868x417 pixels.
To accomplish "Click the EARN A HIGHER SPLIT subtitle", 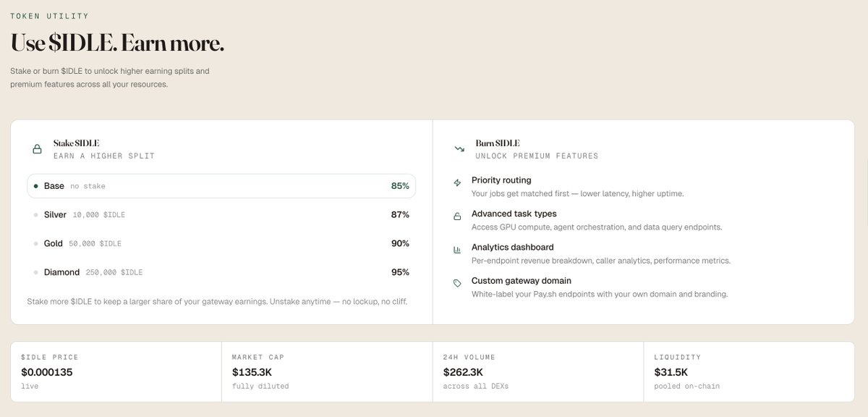I will [x=104, y=156].
